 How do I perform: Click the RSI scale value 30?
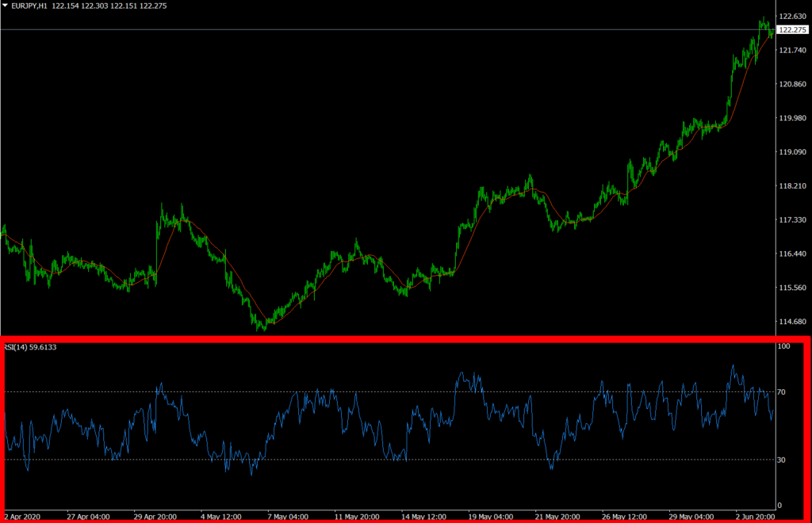pos(783,460)
